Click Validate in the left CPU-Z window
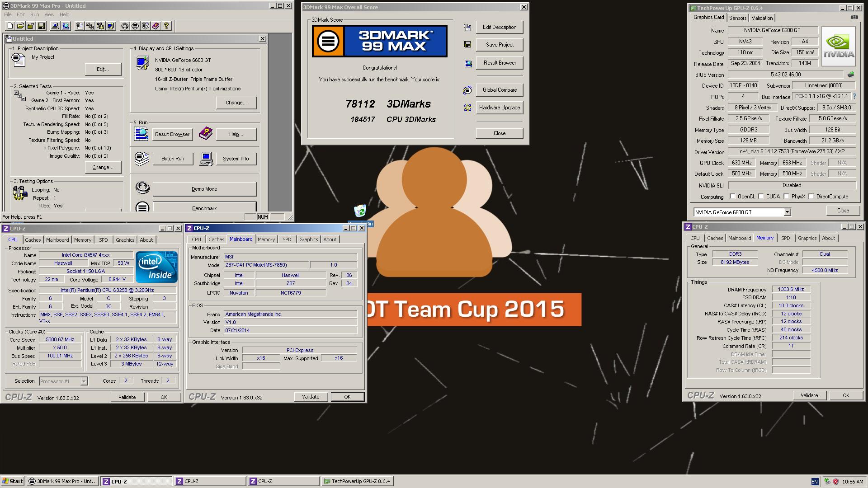Screen dimensions: 868x488 click(127, 397)
